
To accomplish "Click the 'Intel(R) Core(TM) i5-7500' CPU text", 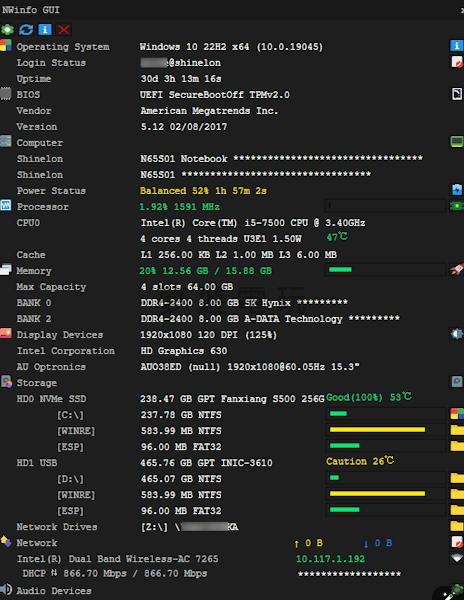I will click(212, 223).
